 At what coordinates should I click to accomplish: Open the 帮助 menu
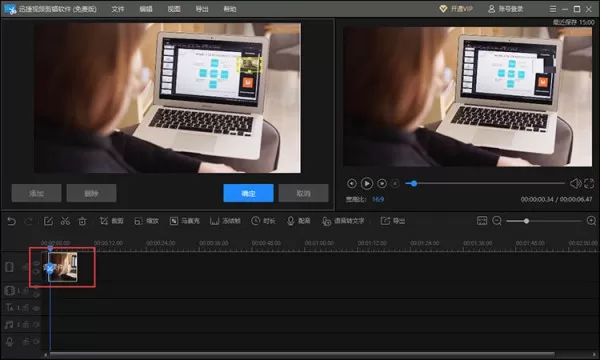point(230,9)
